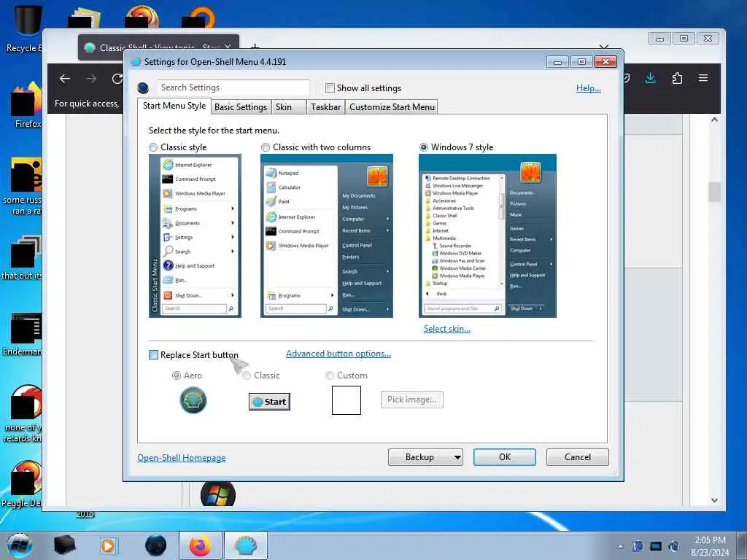Viewport: 747px width, 560px height.
Task: Click the Classic style preview thumbnail
Action: point(195,236)
